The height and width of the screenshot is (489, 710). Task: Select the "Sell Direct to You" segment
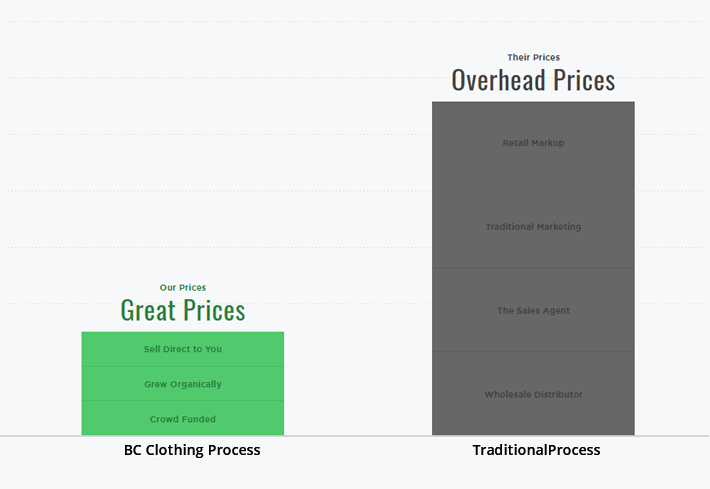[183, 349]
